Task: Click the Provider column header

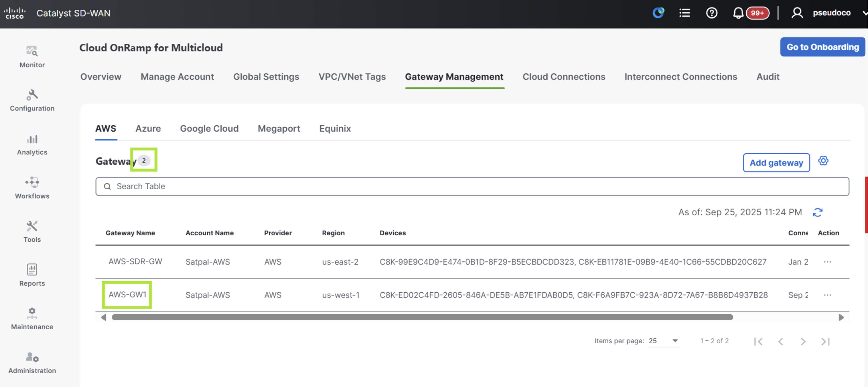Action: click(x=278, y=233)
